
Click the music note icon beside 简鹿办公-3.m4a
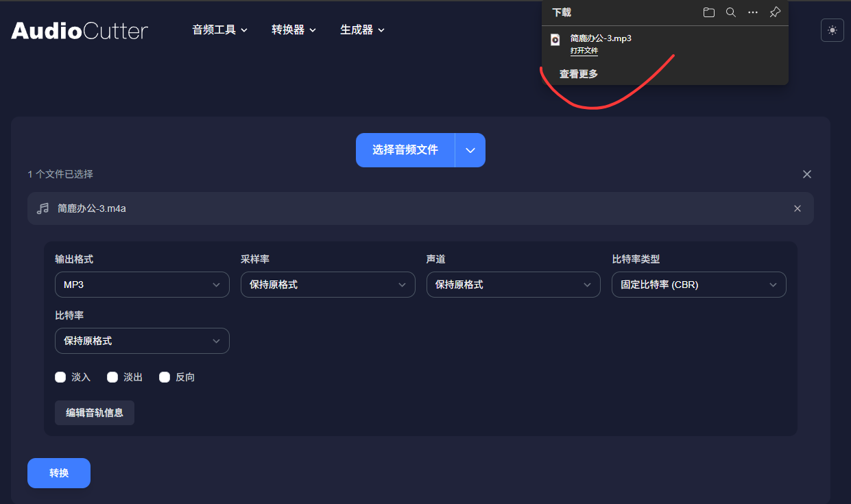click(43, 208)
